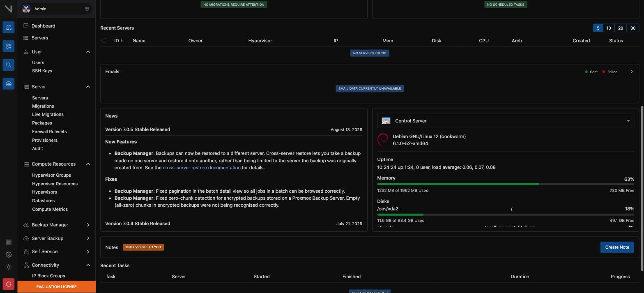Viewport: 644px width, 293px height.
Task: Show 30 recent servers
Action: [x=632, y=28]
